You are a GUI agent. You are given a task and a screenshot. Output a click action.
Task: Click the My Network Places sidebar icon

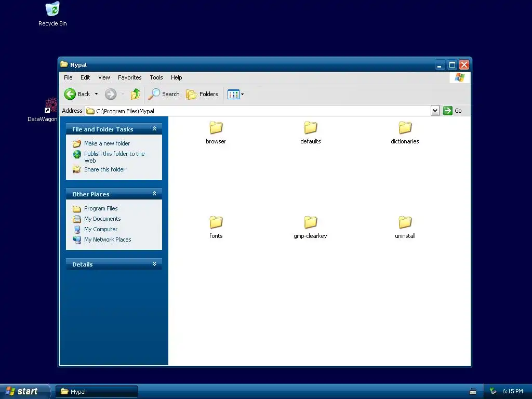point(77,240)
